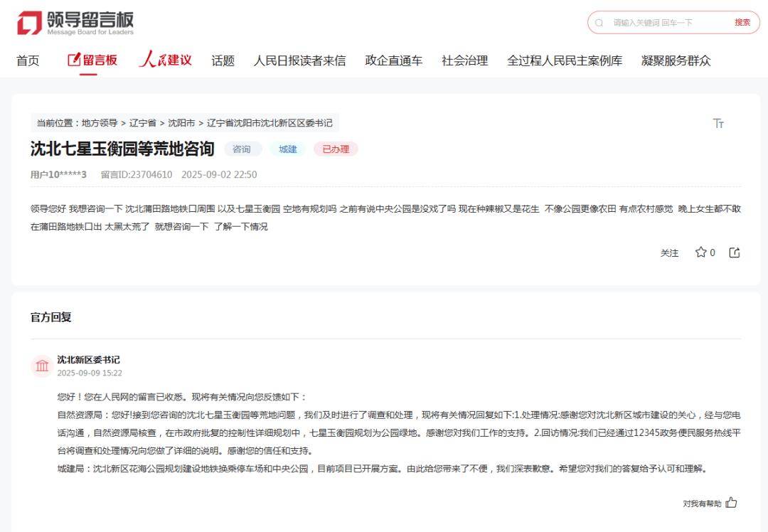Type in the keyword search field
768x532 pixels.
coord(665,23)
